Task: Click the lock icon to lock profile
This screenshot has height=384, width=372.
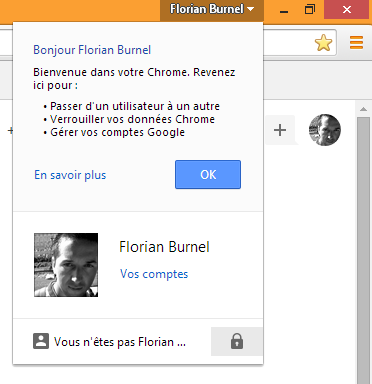Action: pos(237,341)
